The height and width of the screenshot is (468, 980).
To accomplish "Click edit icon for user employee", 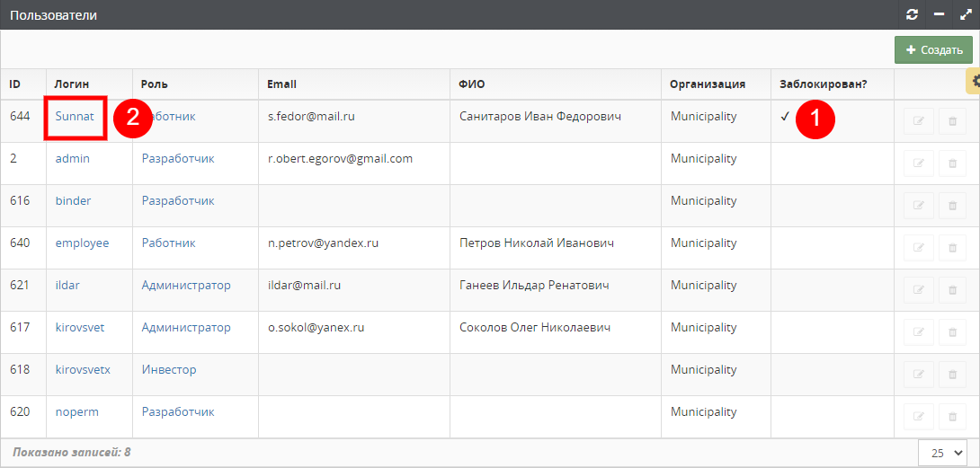I will [x=919, y=248].
